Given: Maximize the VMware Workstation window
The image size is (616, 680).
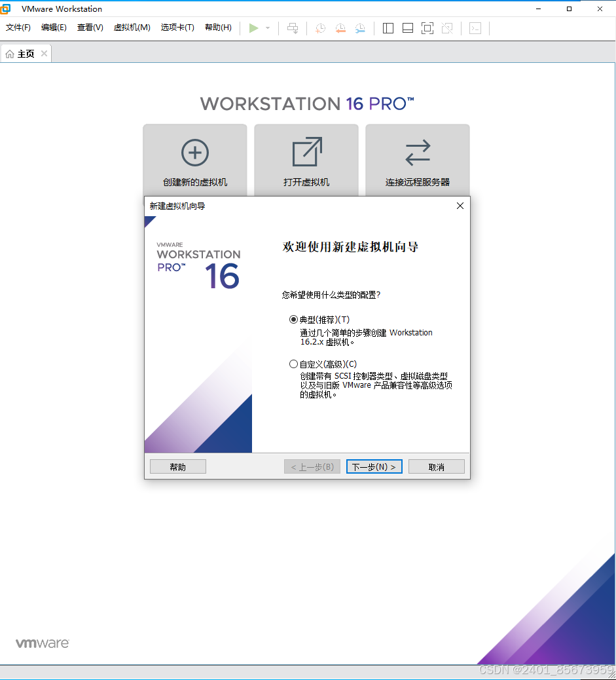Looking at the screenshot, I should tap(569, 9).
